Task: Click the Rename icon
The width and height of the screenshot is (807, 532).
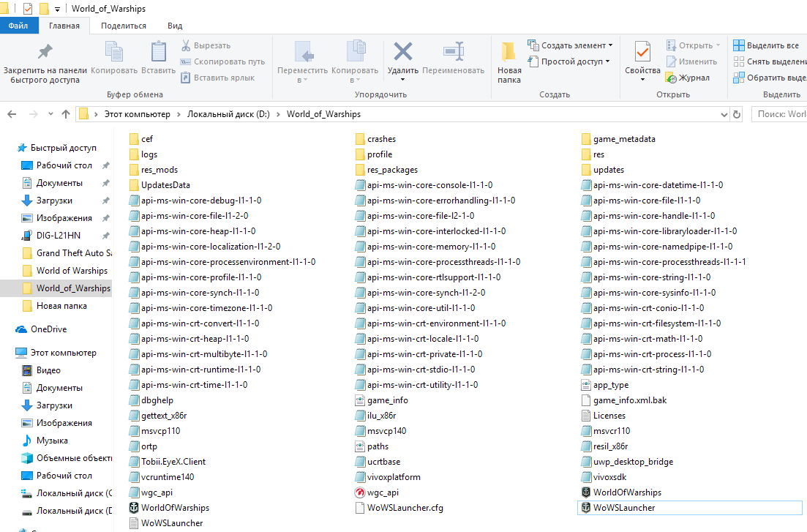Action: click(x=454, y=51)
